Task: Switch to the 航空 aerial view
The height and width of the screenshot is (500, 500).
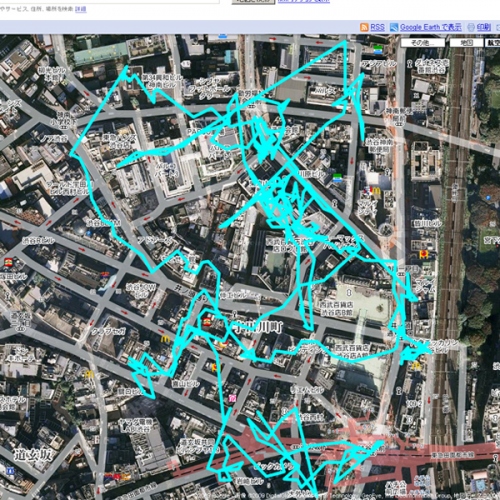Action: [x=494, y=43]
